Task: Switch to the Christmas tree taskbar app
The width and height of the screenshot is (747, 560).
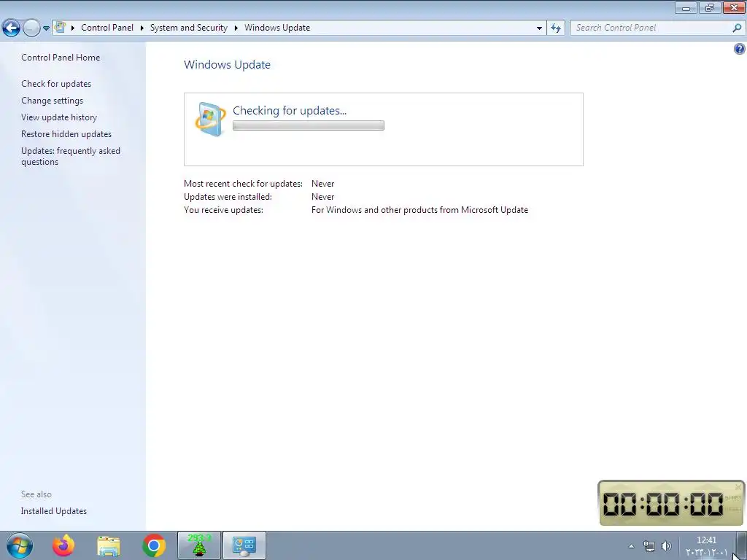Action: coord(199,545)
